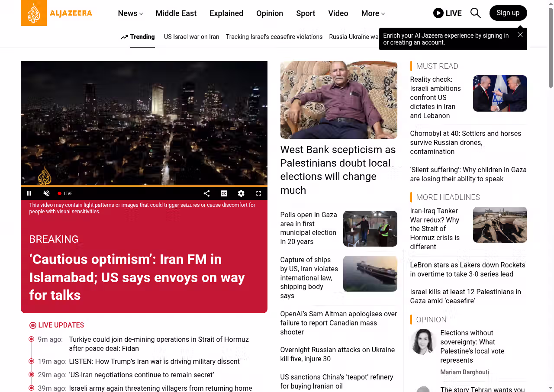Click the LIVE play icon in header

click(x=438, y=13)
